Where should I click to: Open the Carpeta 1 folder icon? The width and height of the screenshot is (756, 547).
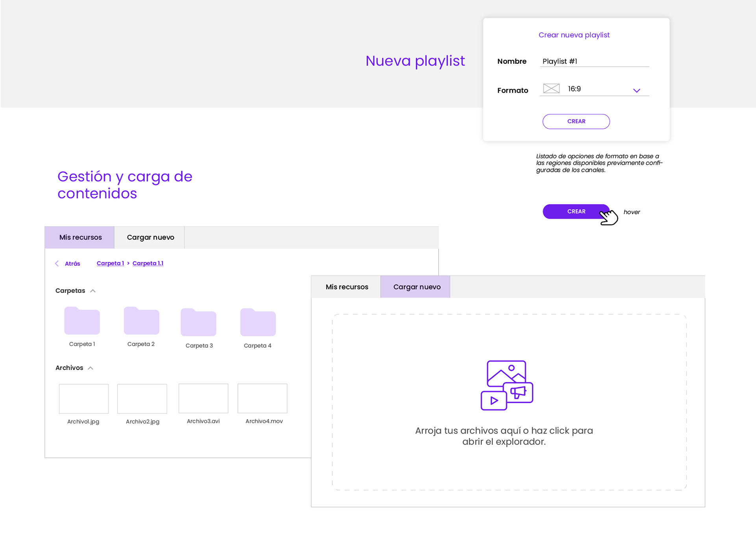82,321
